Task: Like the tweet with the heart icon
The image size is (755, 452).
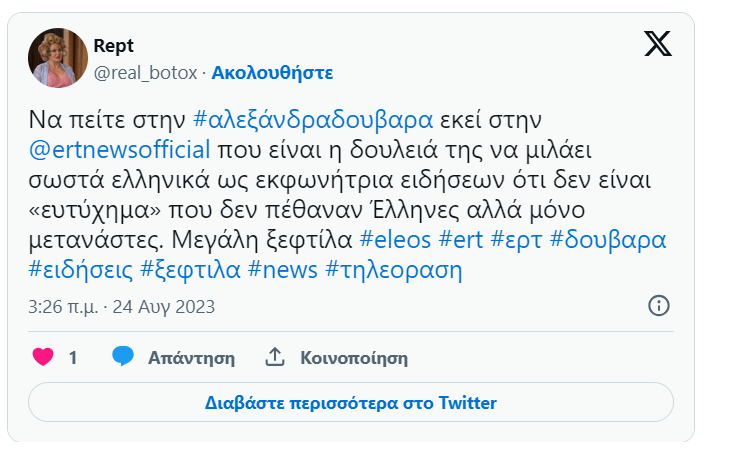Action: pyautogui.click(x=43, y=357)
